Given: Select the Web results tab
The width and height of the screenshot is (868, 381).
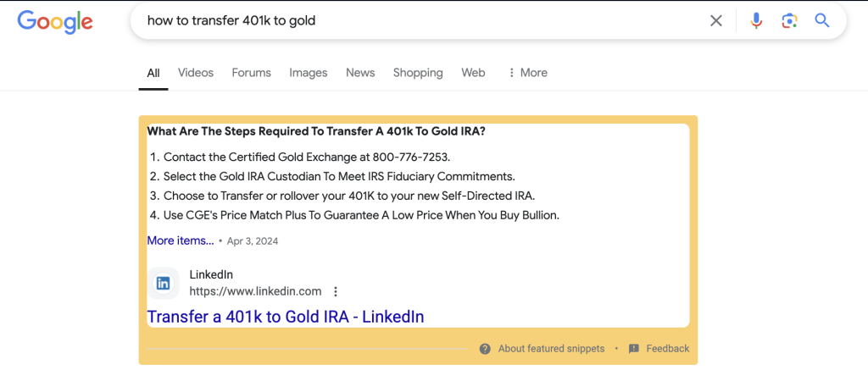Looking at the screenshot, I should (x=473, y=73).
